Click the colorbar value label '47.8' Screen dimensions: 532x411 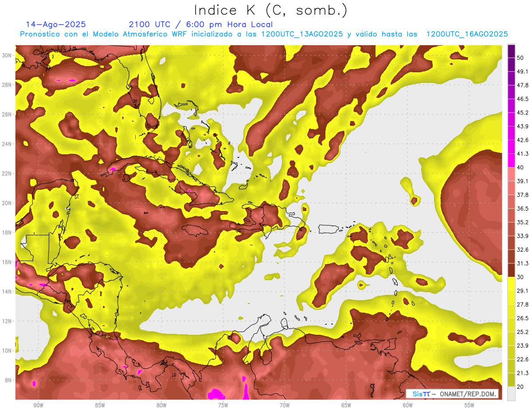522,85
